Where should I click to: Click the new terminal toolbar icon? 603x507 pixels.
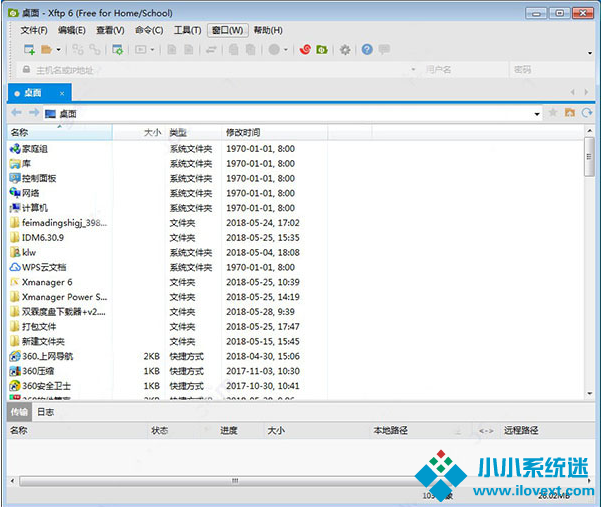click(x=141, y=50)
